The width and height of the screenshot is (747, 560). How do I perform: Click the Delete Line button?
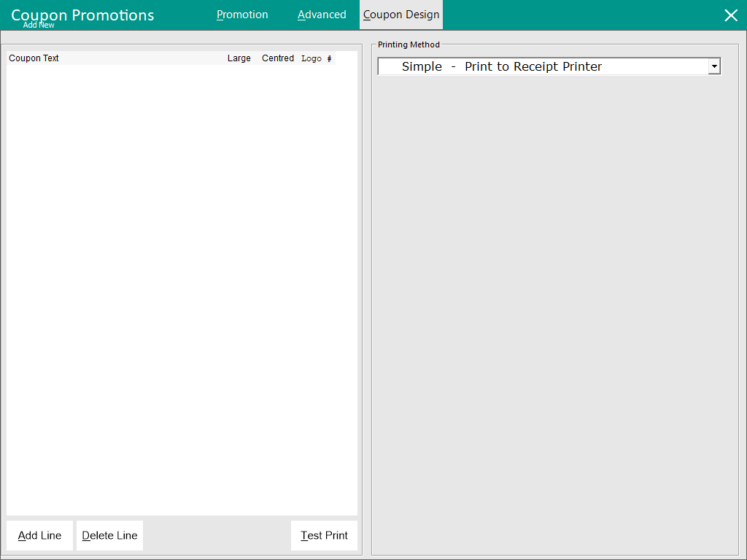coord(109,535)
